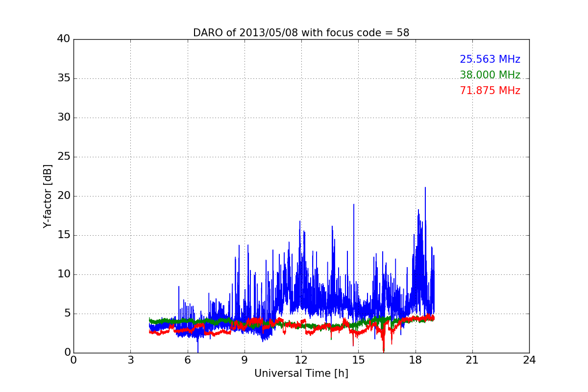Viewport: 588px width, 392px height.
Task: Click the x-axis tick label 21
Action: pyautogui.click(x=472, y=360)
